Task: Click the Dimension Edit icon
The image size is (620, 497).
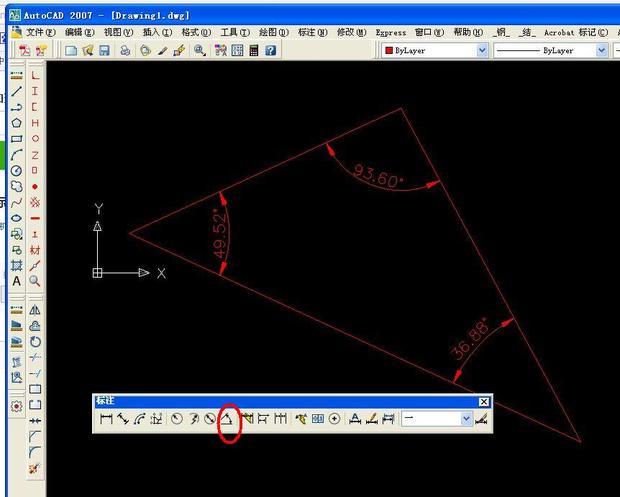Action: click(355, 419)
